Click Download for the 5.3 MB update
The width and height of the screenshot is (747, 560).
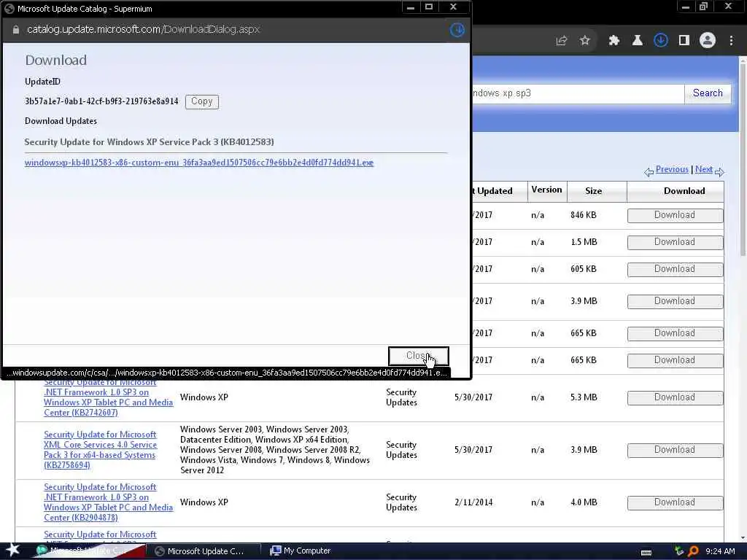tap(675, 397)
